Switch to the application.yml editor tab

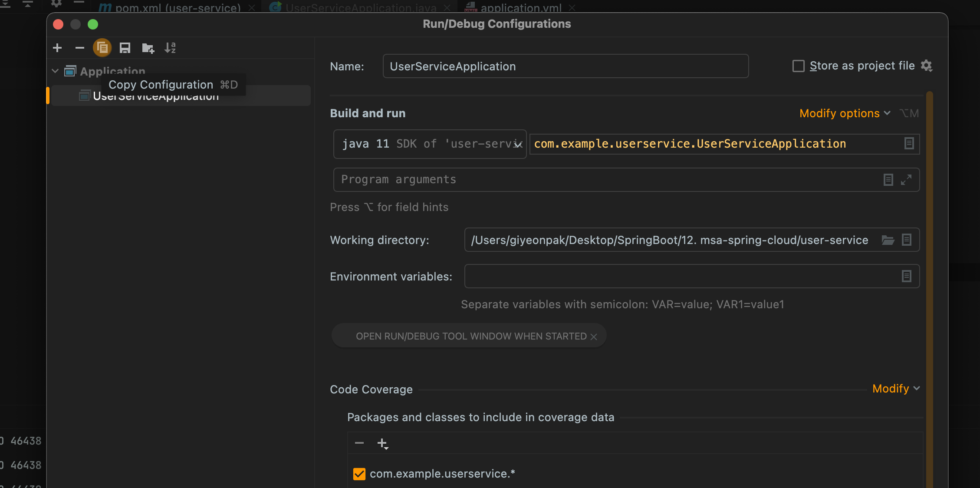(x=521, y=8)
